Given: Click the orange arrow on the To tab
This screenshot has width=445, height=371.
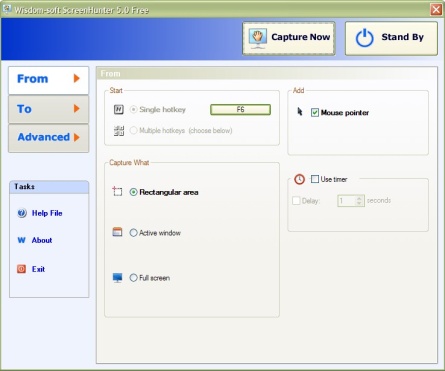Looking at the screenshot, I should click(77, 109).
